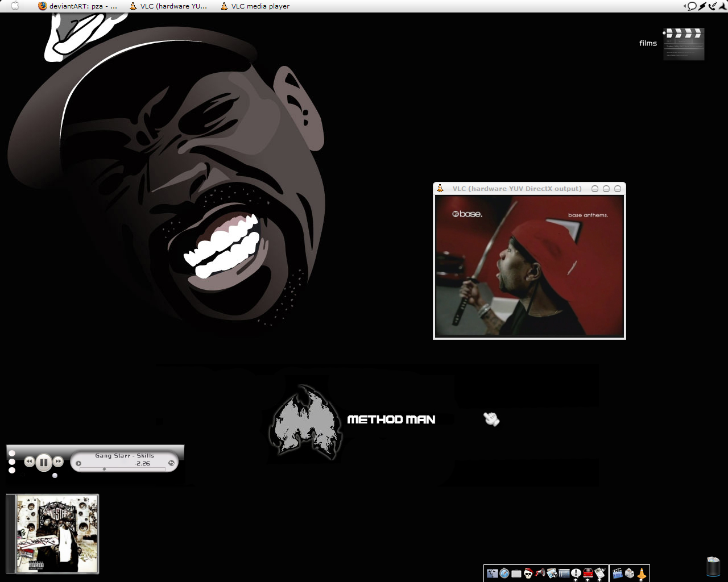Expand the hidden tray icons arrow
The image size is (728, 582).
coord(685,6)
